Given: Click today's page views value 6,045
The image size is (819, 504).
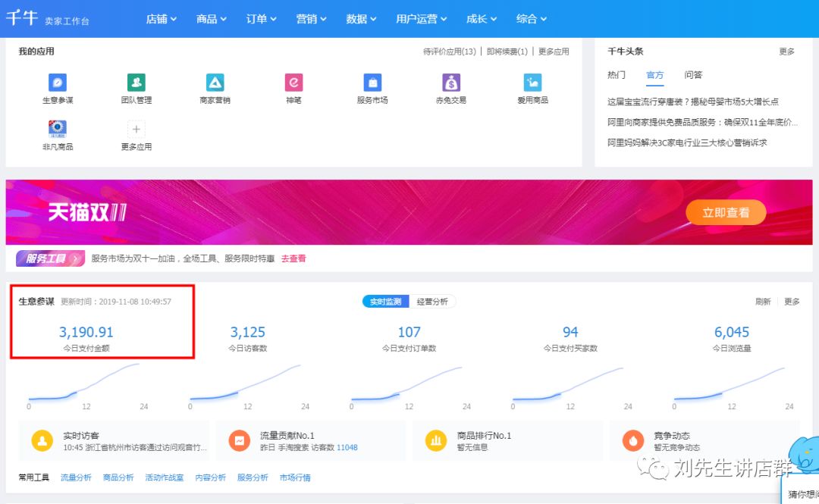Looking at the screenshot, I should tap(732, 332).
